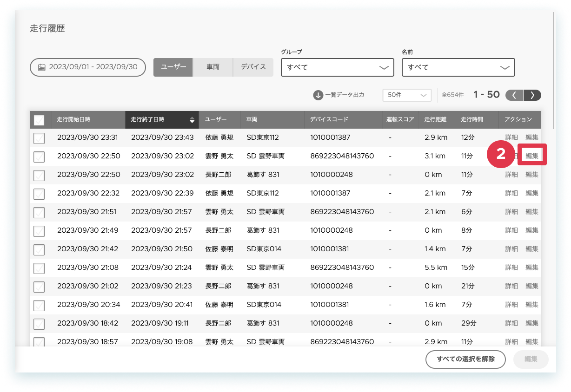Click 編集 for the 20:34 佐藤 泰明 row

(532, 305)
